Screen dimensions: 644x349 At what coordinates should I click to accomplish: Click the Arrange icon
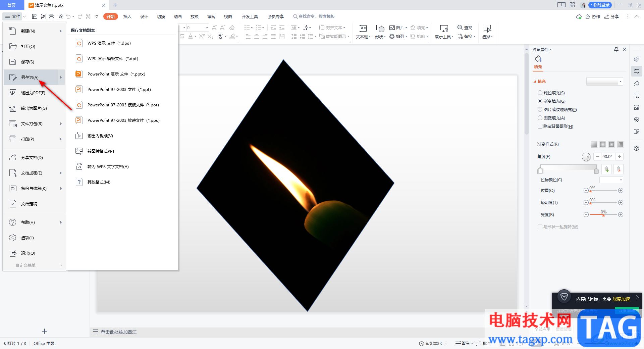pos(392,36)
